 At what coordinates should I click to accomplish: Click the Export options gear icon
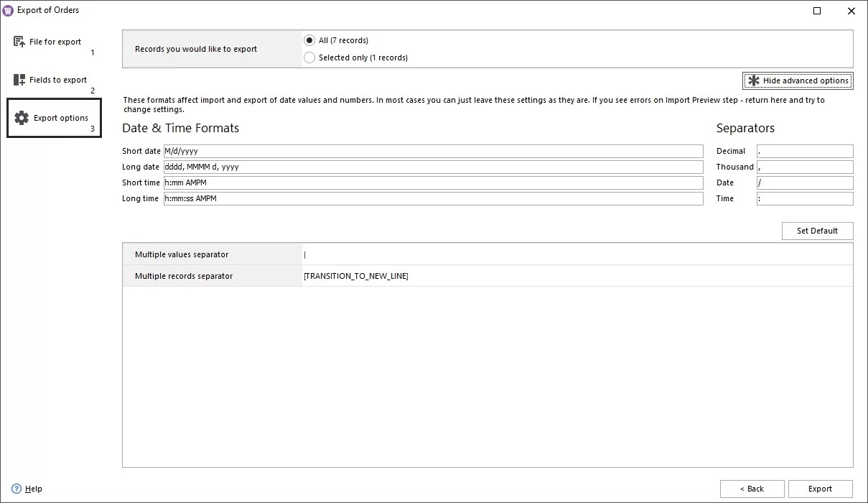(x=22, y=117)
